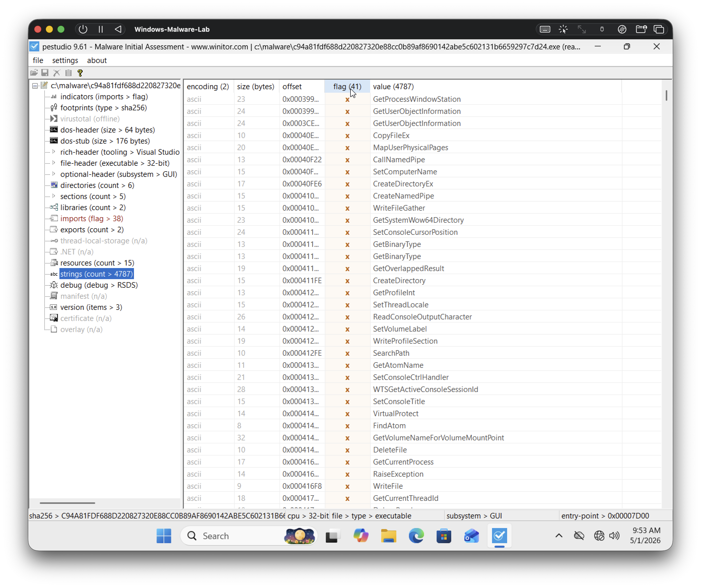701x588 pixels.
Task: Expand the file-header tree node
Action: coord(54,163)
